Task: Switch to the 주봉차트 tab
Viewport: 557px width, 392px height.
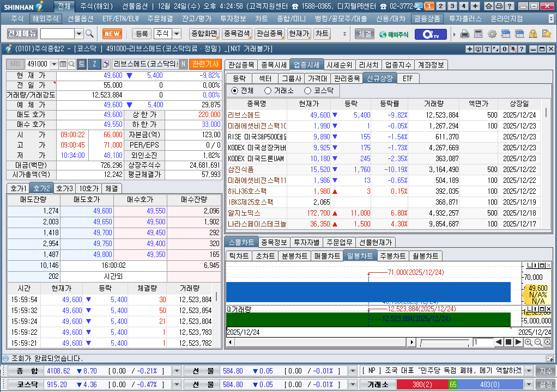Action: click(x=392, y=256)
